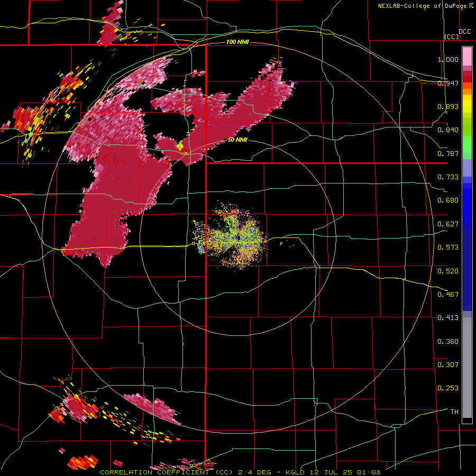Pick the light pink top color bar segment

point(467,56)
